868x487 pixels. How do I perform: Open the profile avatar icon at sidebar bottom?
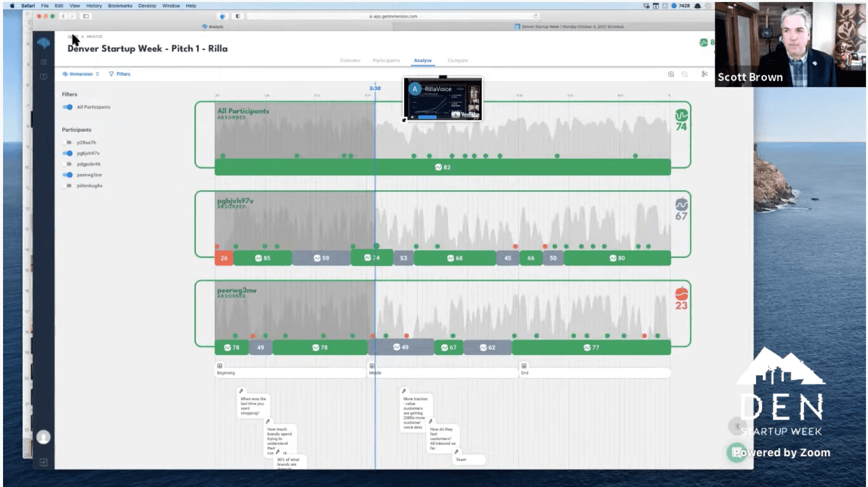click(44, 436)
